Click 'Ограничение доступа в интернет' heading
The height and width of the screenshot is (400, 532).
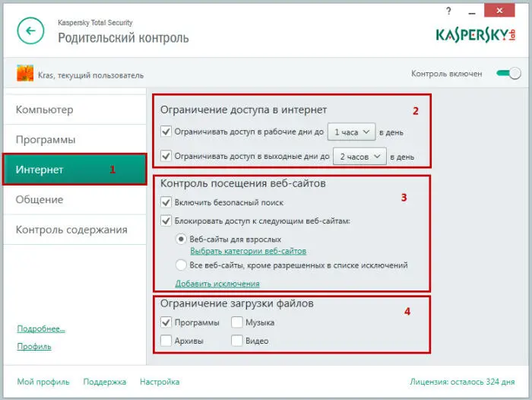coord(244,110)
